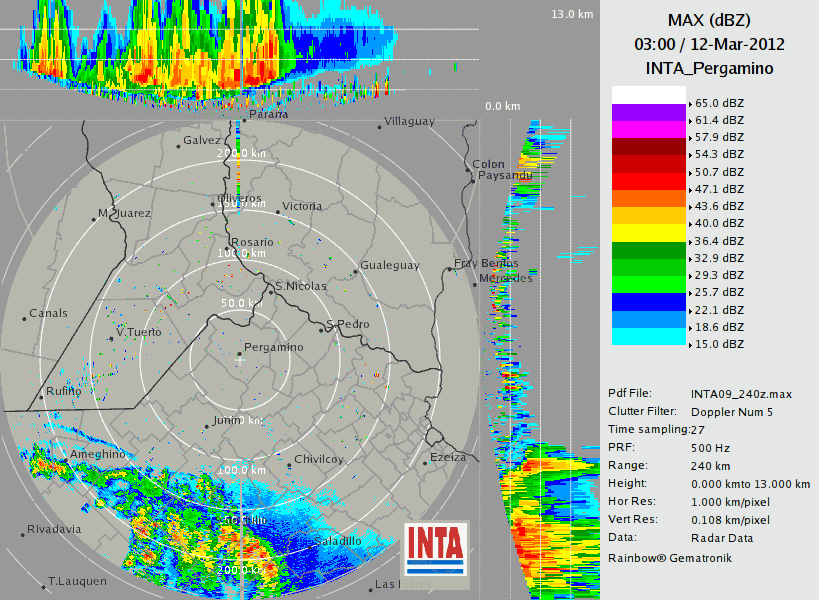Select the dark blue 22.1 dBZ swatch
Image resolution: width=819 pixels, height=600 pixels.
(648, 302)
